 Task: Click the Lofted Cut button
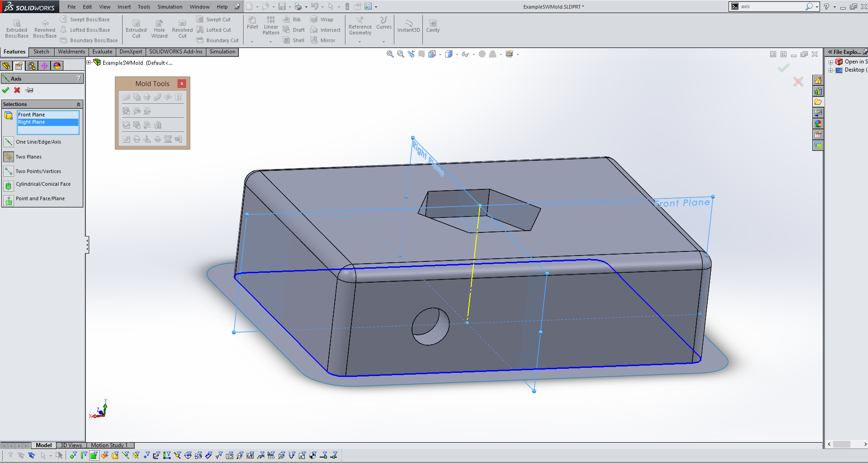(214, 30)
